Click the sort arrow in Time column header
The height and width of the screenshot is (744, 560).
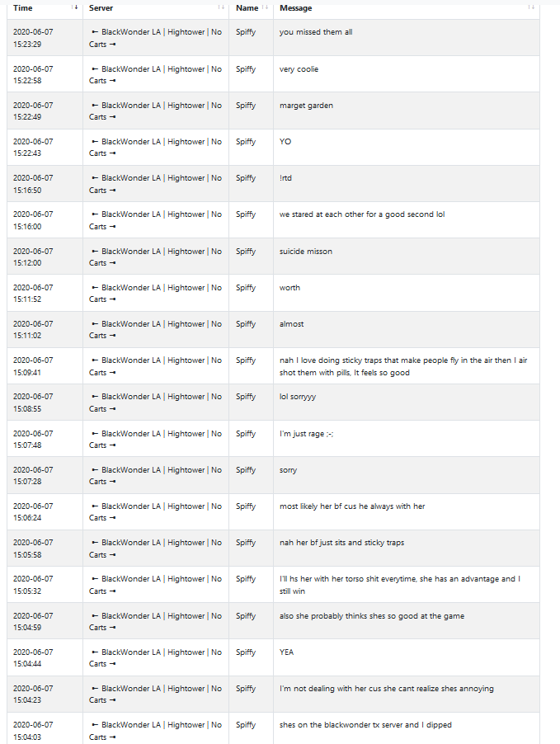tap(74, 7)
